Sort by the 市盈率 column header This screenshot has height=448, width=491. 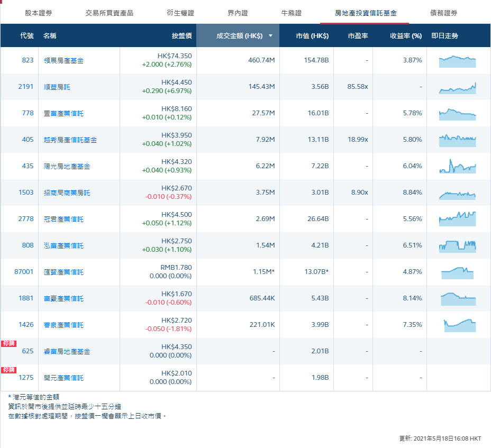pyautogui.click(x=358, y=36)
